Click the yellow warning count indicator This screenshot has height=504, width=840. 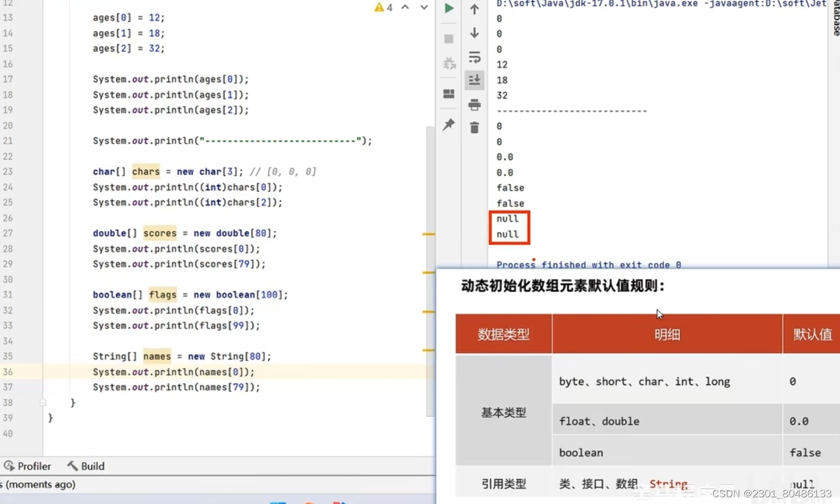pyautogui.click(x=384, y=7)
